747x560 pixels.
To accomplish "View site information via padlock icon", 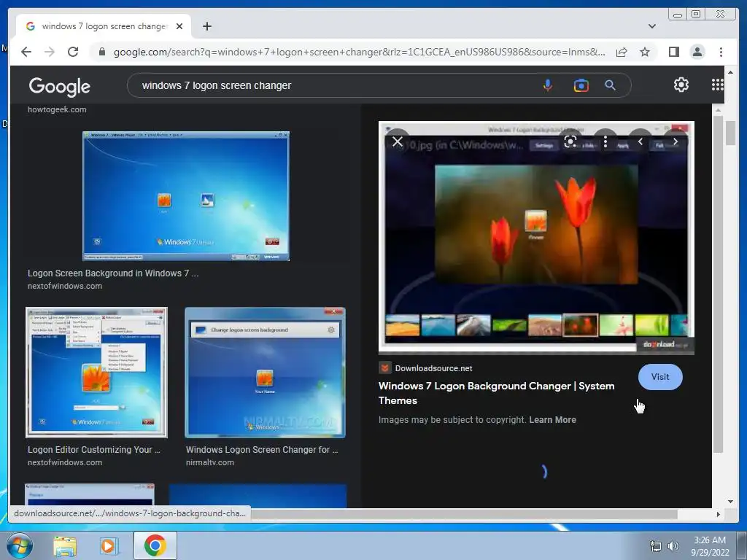I will click(101, 52).
